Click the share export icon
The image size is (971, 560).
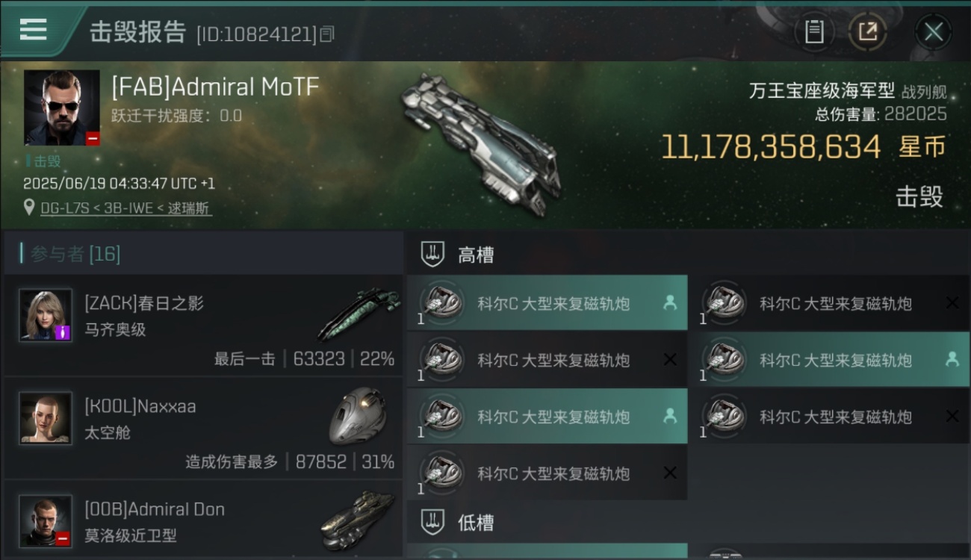pos(868,31)
